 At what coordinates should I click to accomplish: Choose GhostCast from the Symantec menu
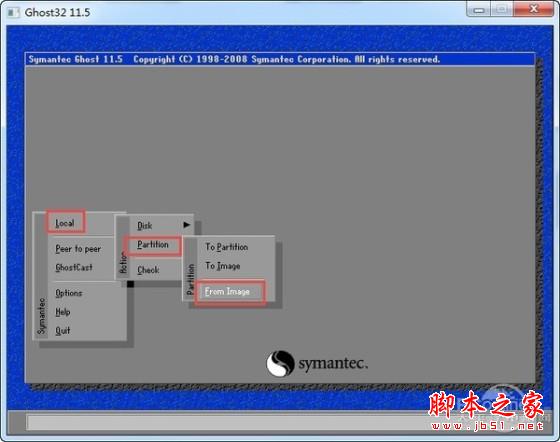pos(74,267)
